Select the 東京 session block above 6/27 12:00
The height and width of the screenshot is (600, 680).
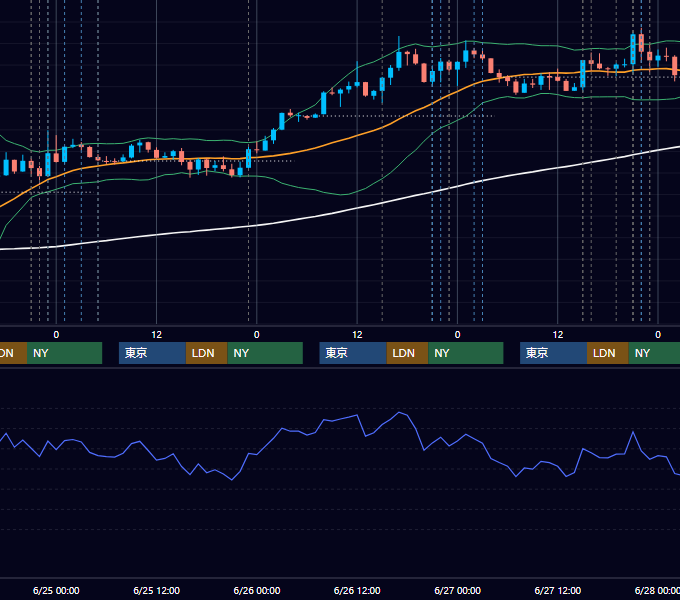[553, 353]
